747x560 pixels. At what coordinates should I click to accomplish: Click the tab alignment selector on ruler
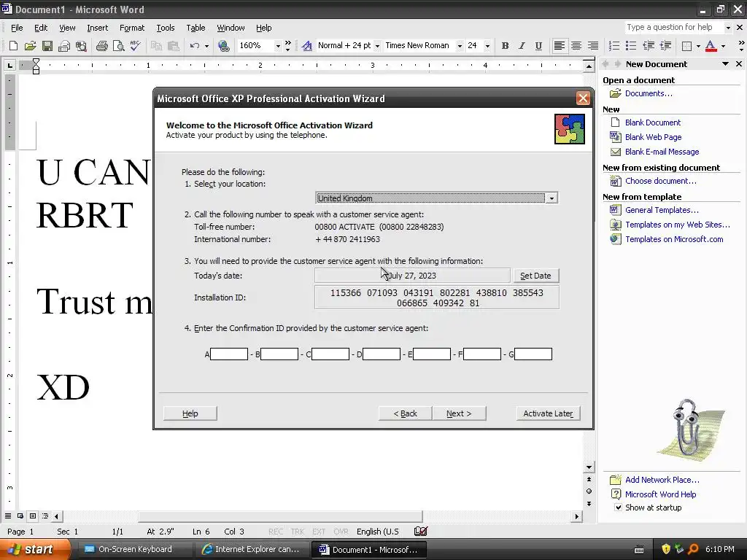(x=10, y=65)
